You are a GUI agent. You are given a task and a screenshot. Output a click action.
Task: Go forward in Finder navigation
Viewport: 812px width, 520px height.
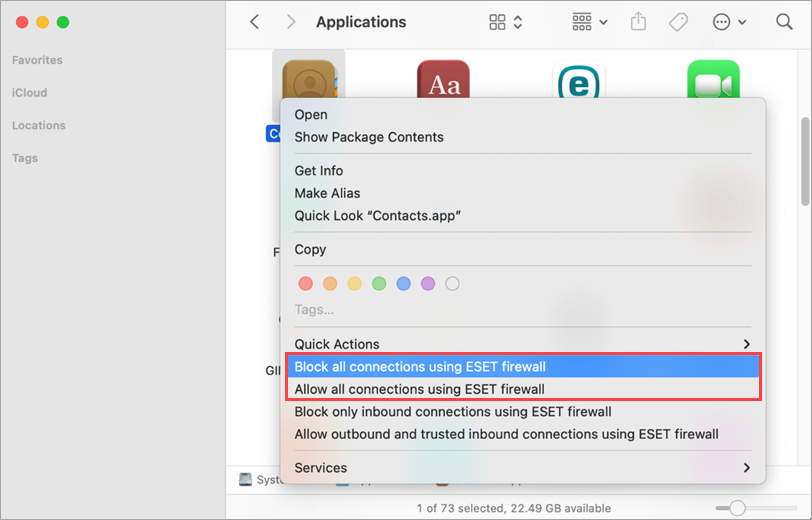[x=291, y=22]
